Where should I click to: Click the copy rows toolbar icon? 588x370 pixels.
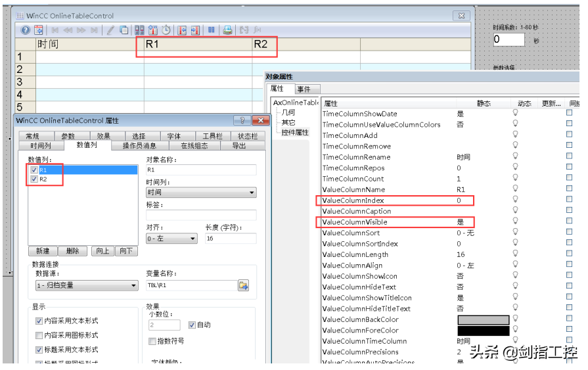[124, 30]
